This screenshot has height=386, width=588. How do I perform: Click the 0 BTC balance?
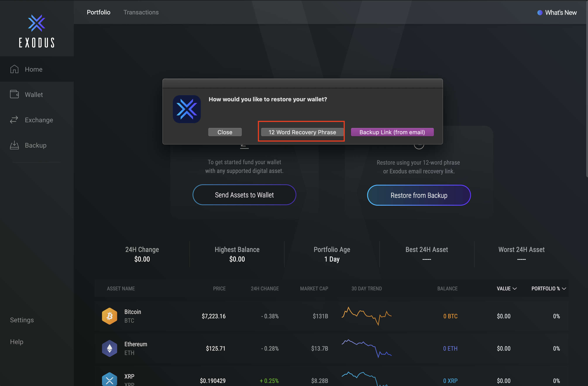[450, 316]
